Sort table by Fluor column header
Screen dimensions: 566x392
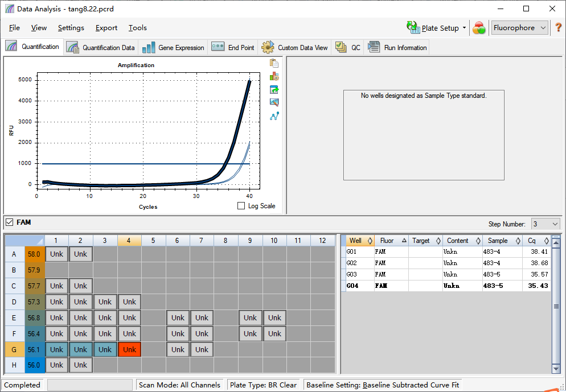(x=391, y=241)
